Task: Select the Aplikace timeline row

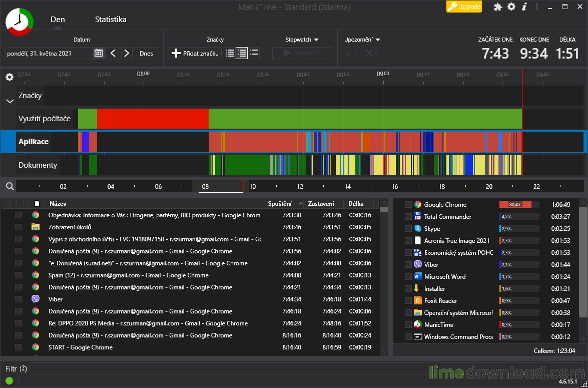Action: (x=294, y=142)
